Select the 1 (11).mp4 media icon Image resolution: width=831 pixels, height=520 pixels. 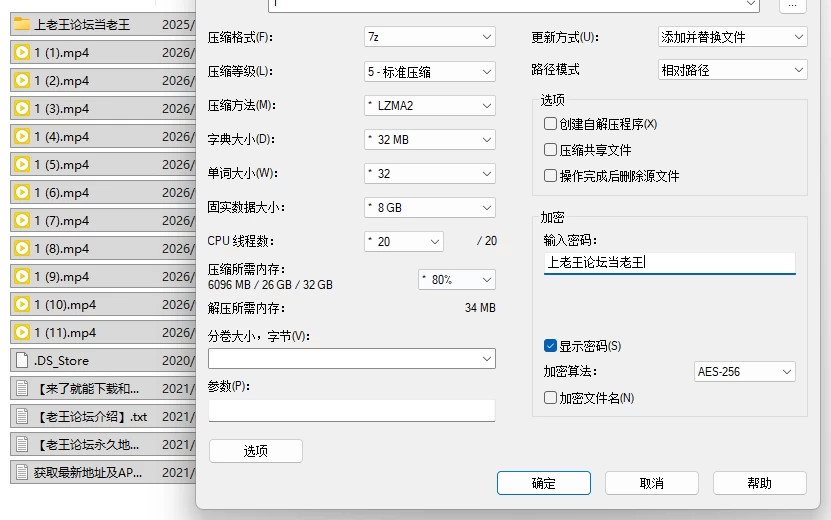coord(22,332)
